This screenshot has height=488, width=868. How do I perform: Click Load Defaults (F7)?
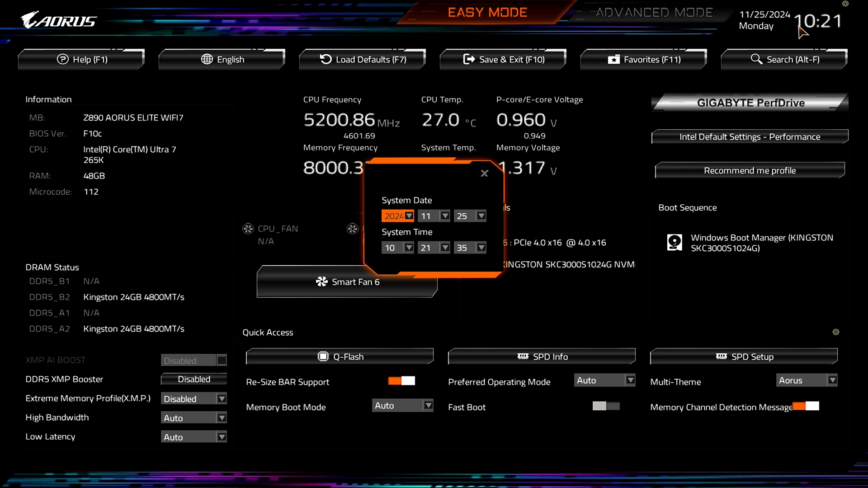coord(362,59)
